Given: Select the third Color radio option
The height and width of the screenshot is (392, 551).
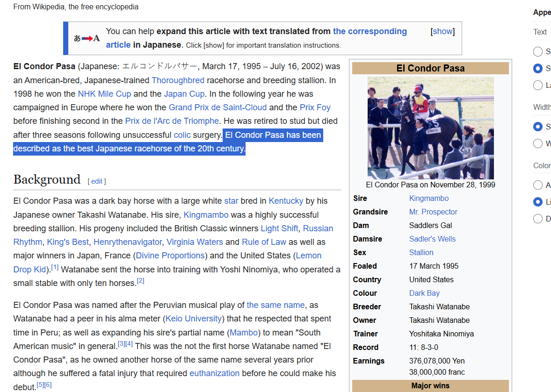Looking at the screenshot, I should [537, 219].
